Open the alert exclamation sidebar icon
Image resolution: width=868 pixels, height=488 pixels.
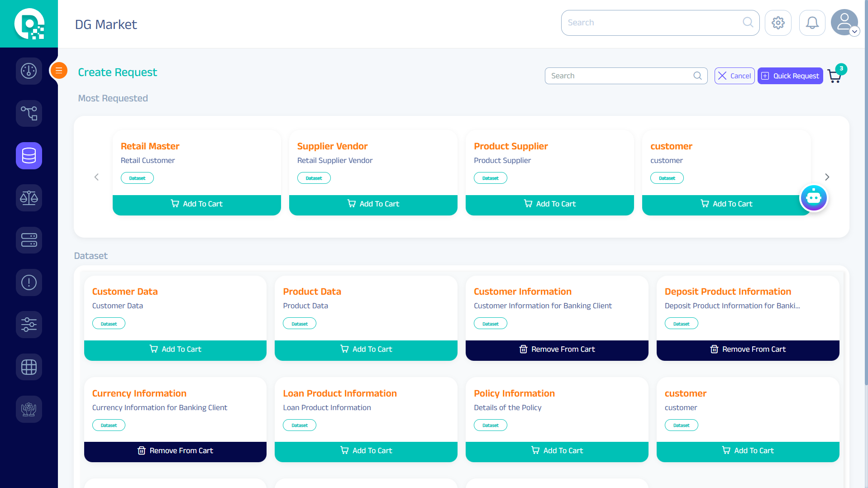[29, 282]
